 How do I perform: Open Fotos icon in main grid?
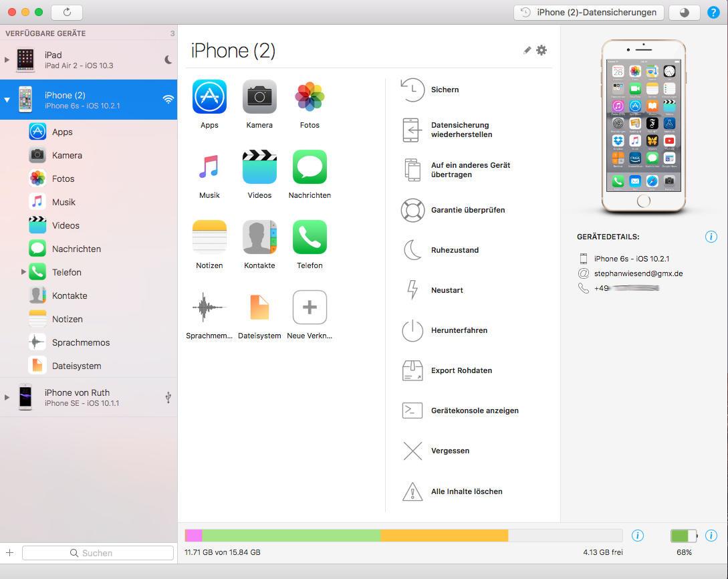[310, 96]
